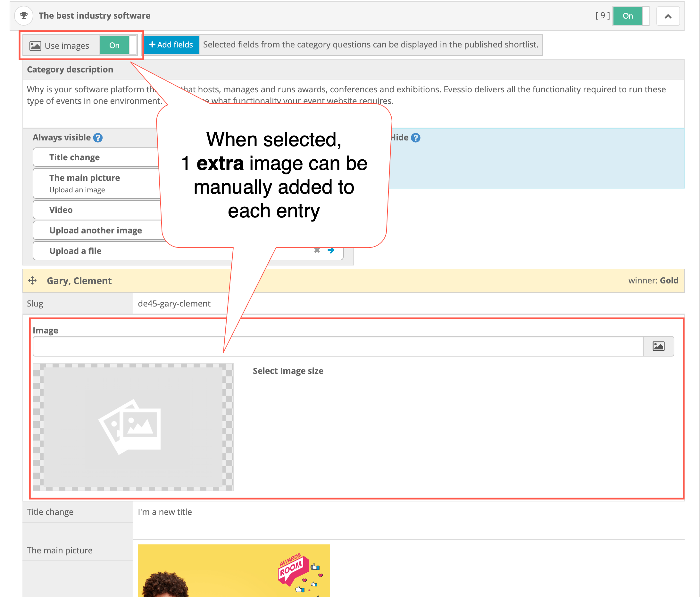Select the Upload another image field item
This screenshot has width=700, height=597.
(x=96, y=231)
